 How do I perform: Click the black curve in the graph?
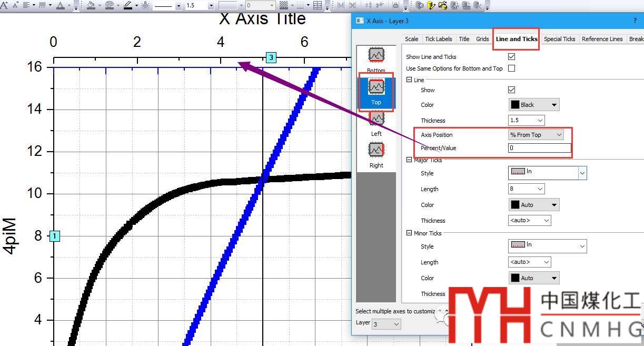(x=158, y=202)
